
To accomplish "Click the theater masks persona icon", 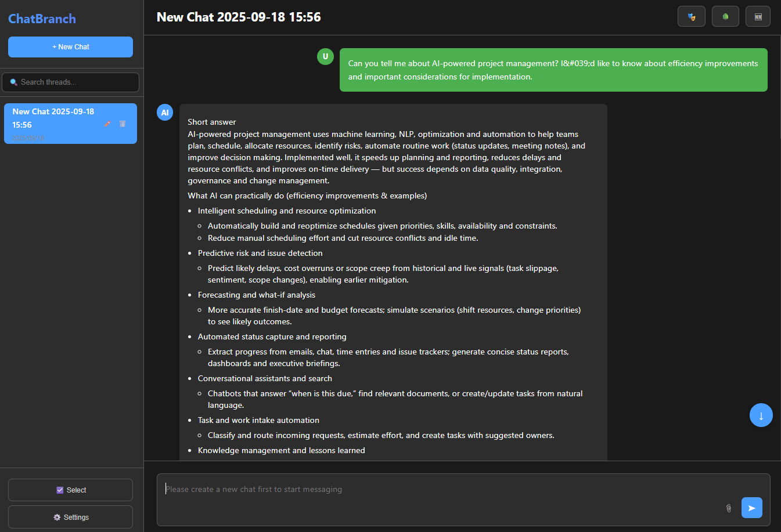I will tap(691, 17).
